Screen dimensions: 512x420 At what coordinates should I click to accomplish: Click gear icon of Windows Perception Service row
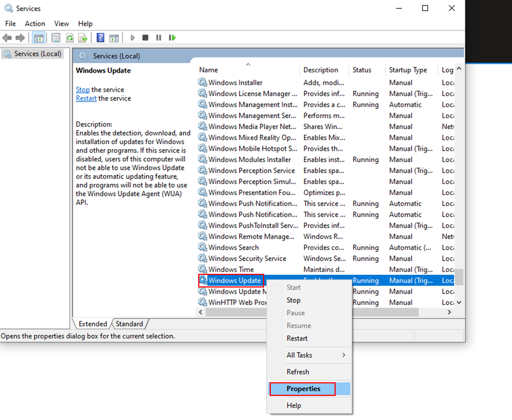203,170
